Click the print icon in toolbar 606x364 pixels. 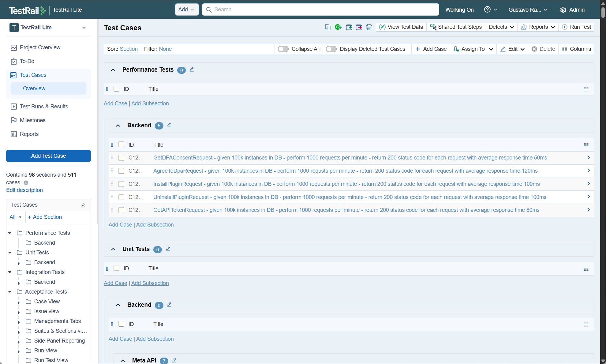click(369, 27)
